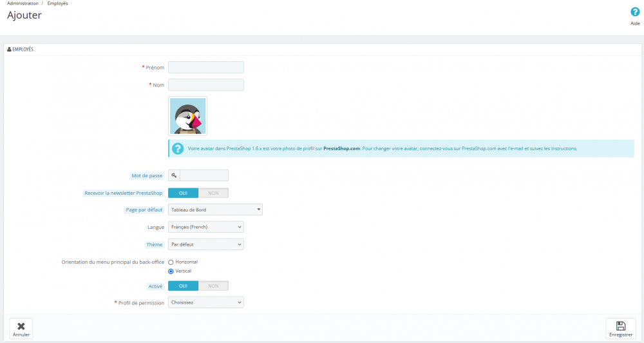This screenshot has height=343, width=644.
Task: Click the key icon beside password field
Action: click(174, 175)
